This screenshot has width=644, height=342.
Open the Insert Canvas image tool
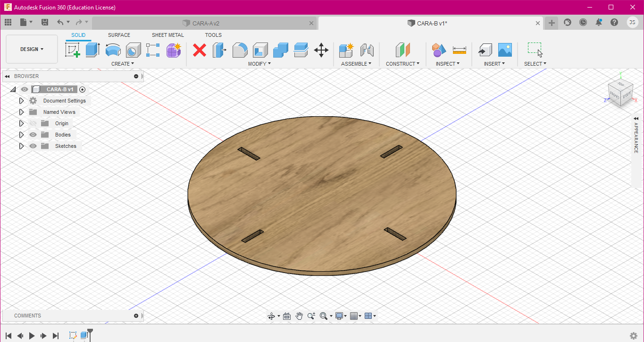(x=505, y=50)
